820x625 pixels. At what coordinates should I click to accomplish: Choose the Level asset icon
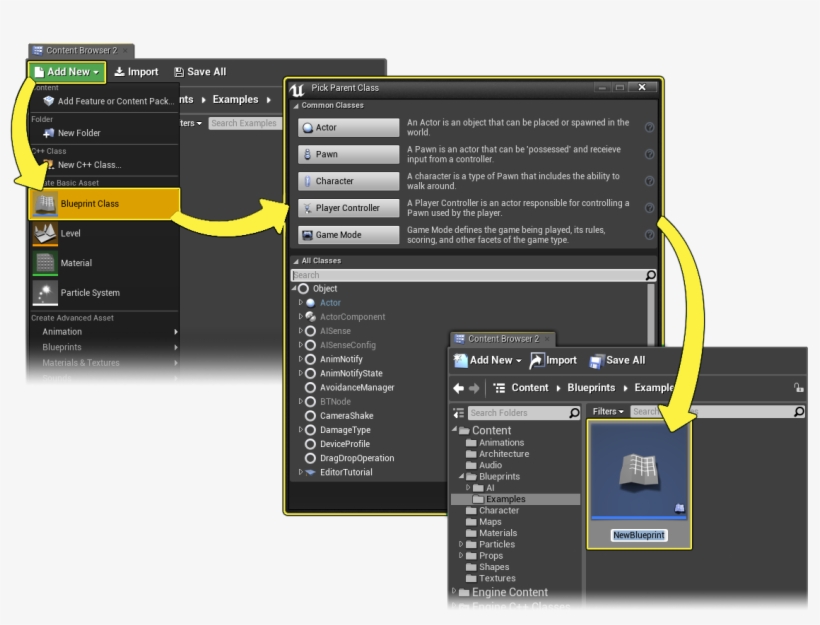[x=45, y=234]
